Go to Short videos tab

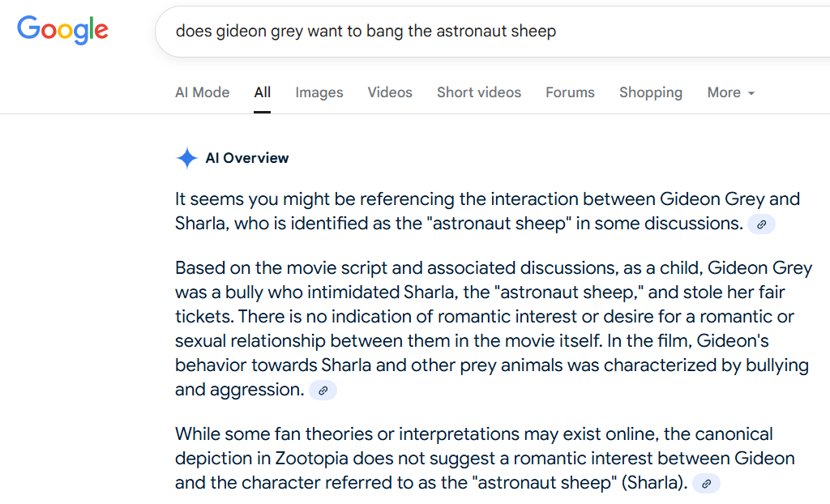point(479,92)
